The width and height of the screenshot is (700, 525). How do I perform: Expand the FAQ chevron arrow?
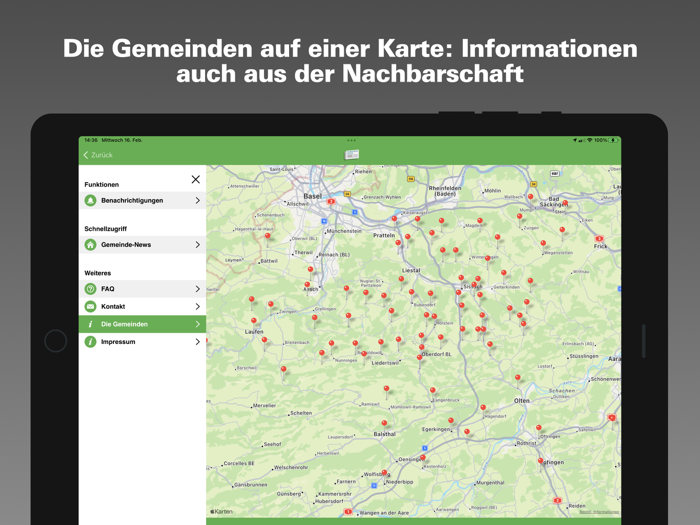click(198, 289)
